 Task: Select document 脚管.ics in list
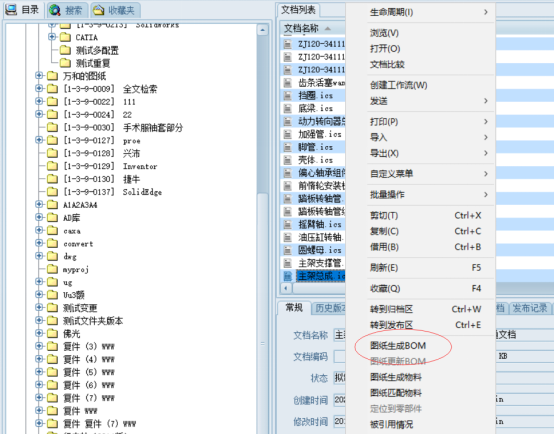[x=316, y=147]
